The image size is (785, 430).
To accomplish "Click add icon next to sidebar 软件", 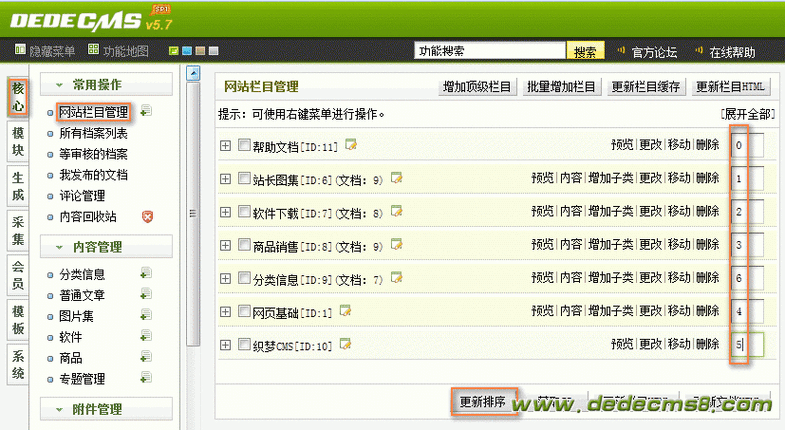I will click(146, 336).
